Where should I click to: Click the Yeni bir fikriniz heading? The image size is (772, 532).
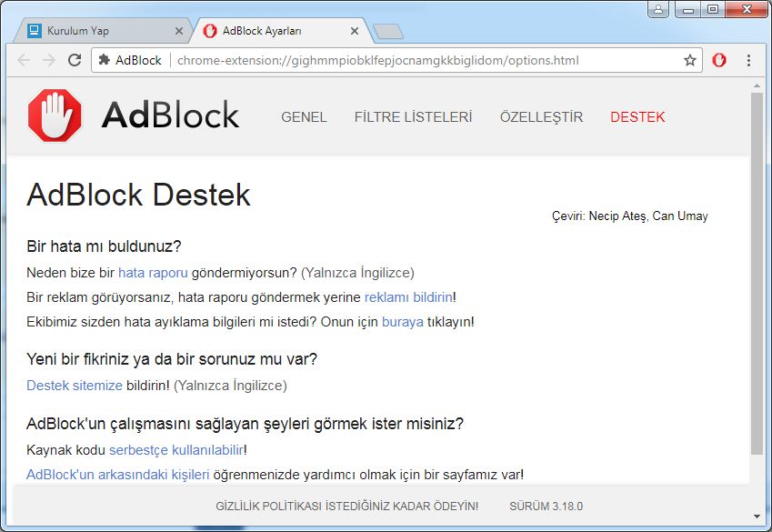tap(172, 359)
